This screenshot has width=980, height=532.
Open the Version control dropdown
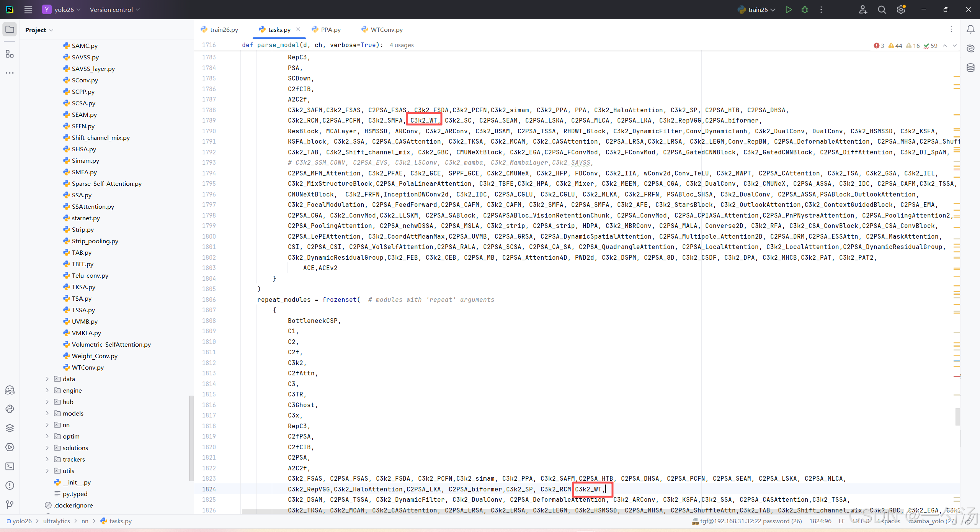114,10
